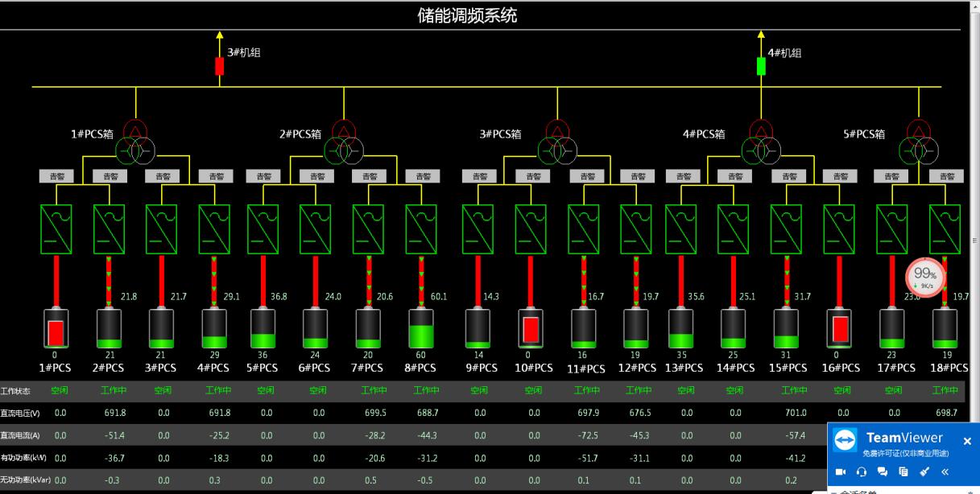Click the 8#PCS green battery level bar
Viewport: 980px width, 494px height.
(x=421, y=335)
